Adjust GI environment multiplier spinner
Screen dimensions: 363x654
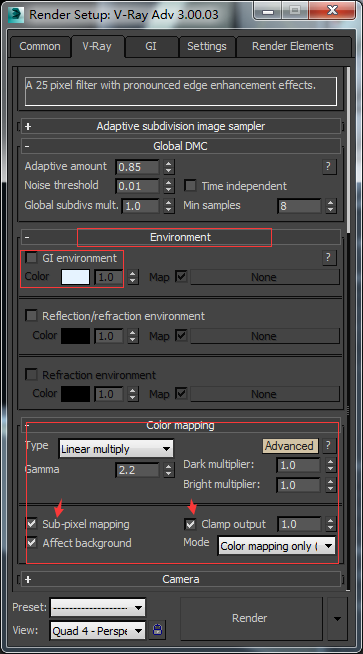(x=133, y=277)
